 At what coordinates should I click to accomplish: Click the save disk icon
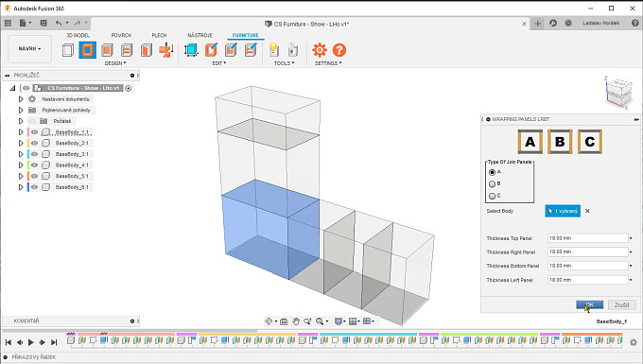[x=43, y=23]
